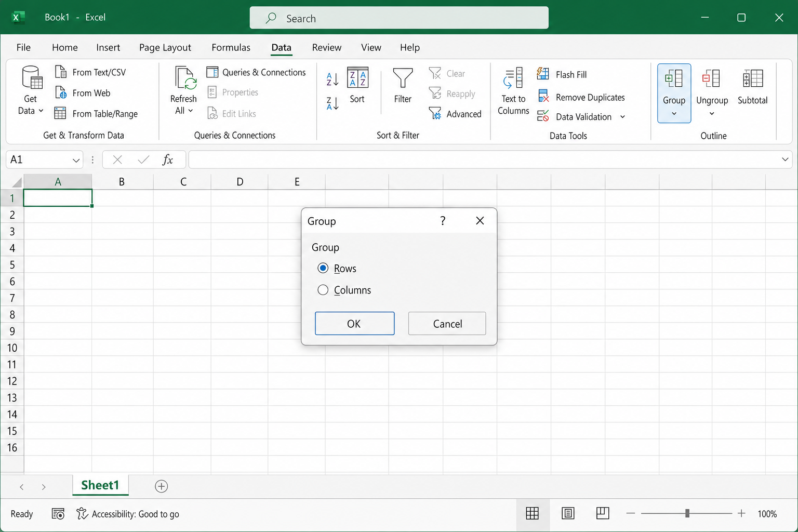Image resolution: width=798 pixels, height=532 pixels.
Task: Select column B header
Action: click(x=122, y=182)
